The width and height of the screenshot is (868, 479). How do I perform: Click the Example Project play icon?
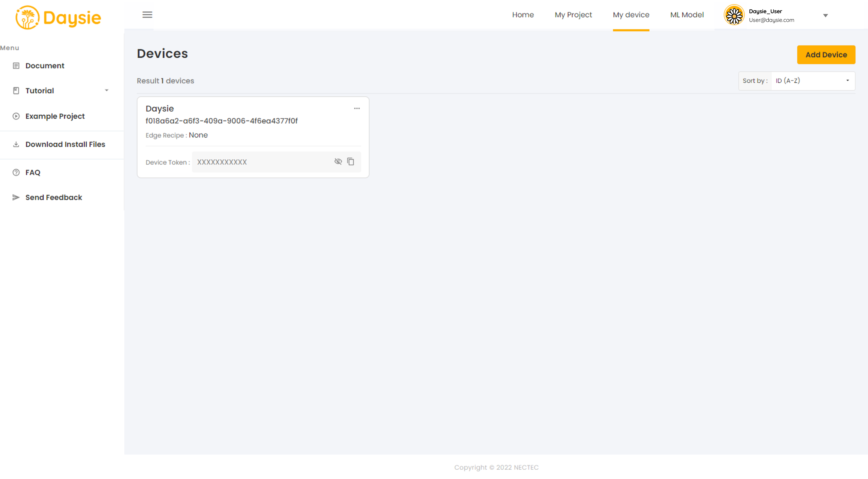16,116
